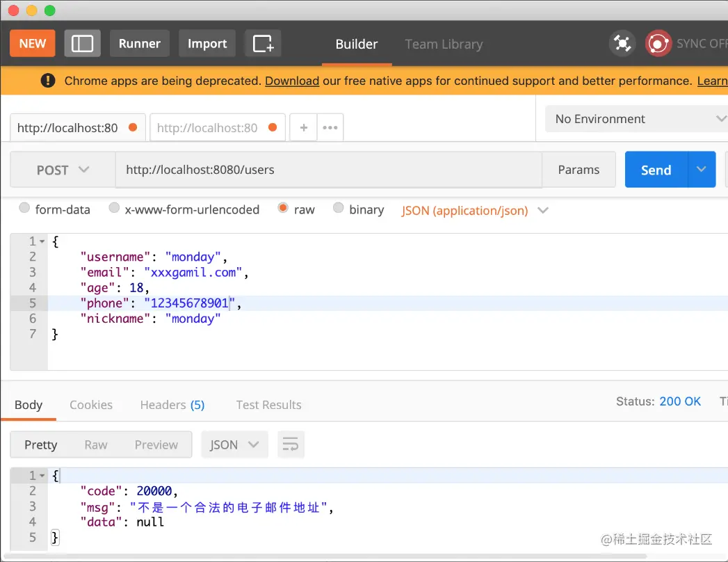Click the Import button
728x562 pixels.
coord(207,44)
